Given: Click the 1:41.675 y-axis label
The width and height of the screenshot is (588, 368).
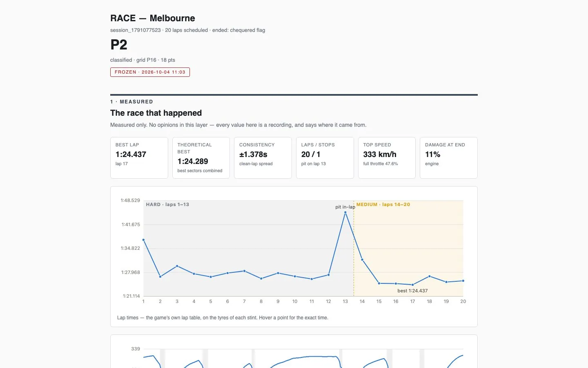Looking at the screenshot, I should [x=131, y=224].
